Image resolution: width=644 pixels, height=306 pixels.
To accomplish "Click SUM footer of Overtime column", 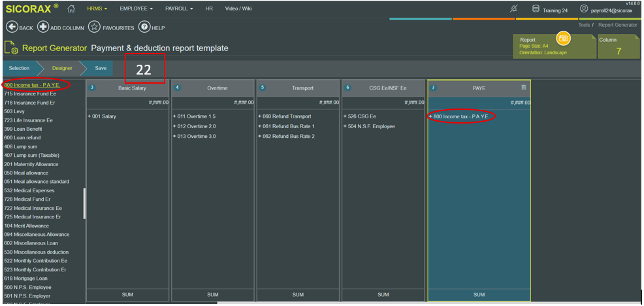I will tap(213, 295).
